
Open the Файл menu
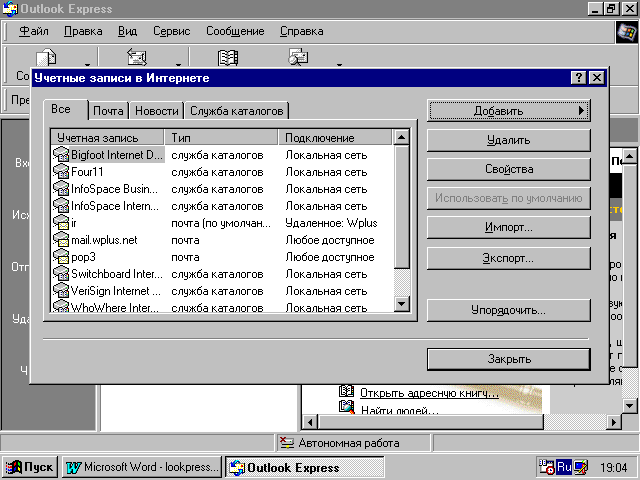[x=34, y=31]
